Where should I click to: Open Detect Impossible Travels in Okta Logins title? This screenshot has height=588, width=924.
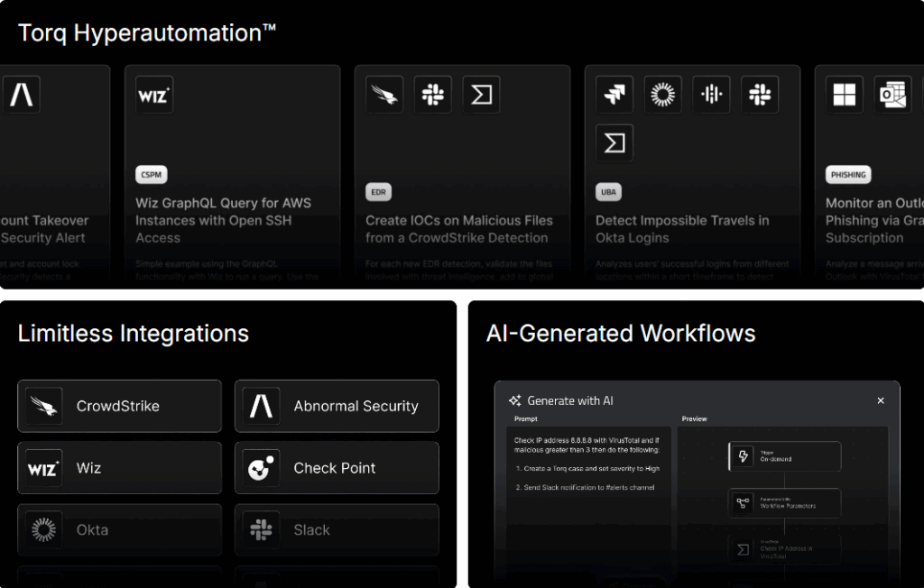(682, 229)
